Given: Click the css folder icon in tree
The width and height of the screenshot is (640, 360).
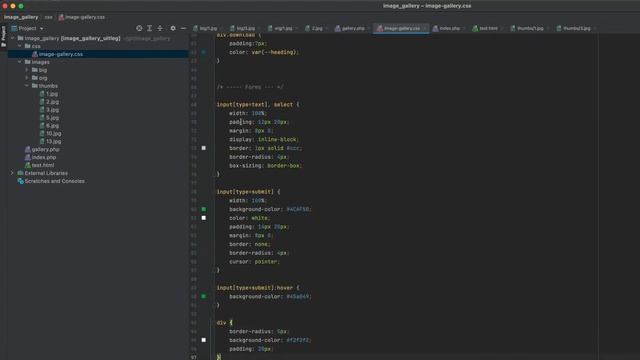Looking at the screenshot, I should [x=28, y=46].
